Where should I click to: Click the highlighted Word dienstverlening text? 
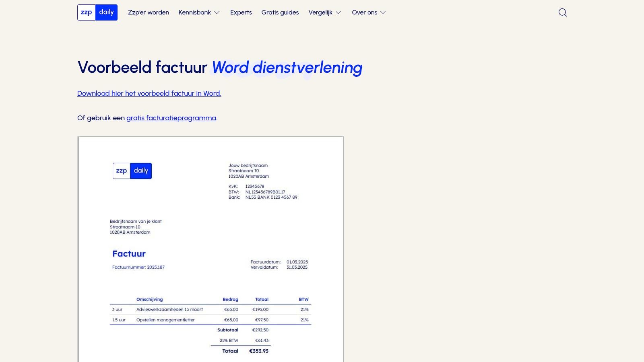coord(287,68)
